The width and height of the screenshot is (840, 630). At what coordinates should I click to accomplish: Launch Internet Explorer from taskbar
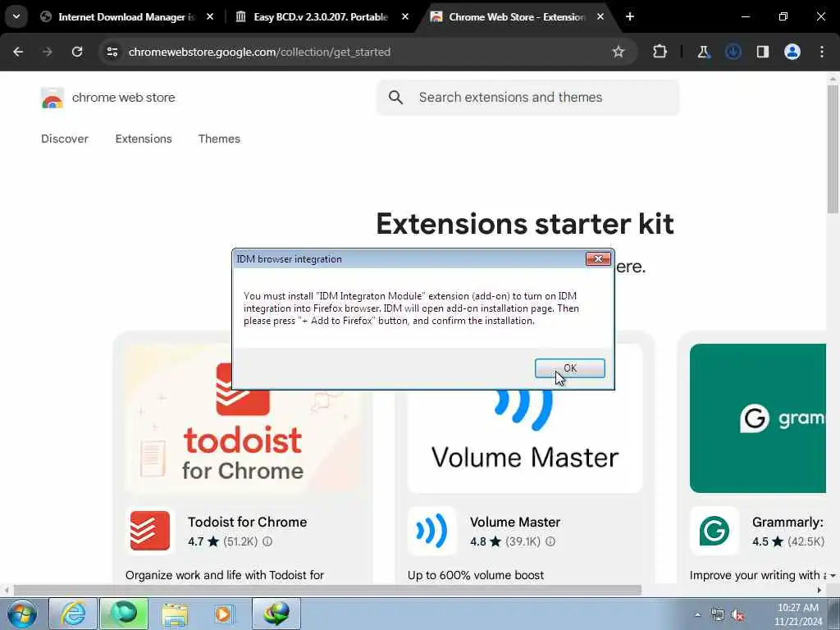(73, 614)
